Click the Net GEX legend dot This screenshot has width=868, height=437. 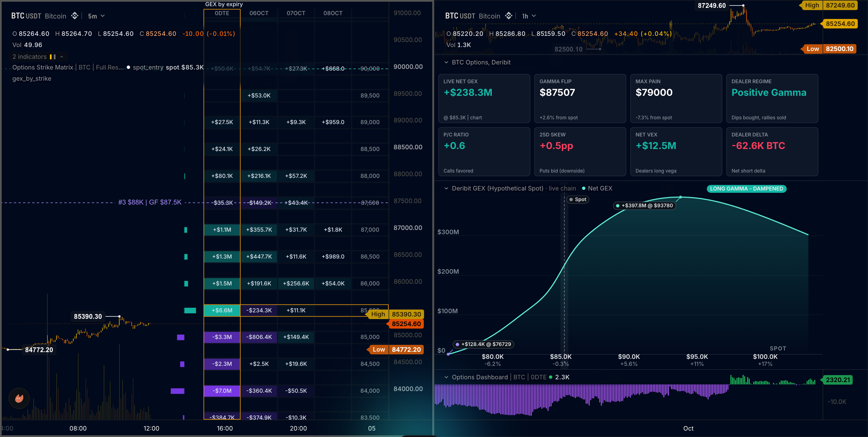point(584,189)
